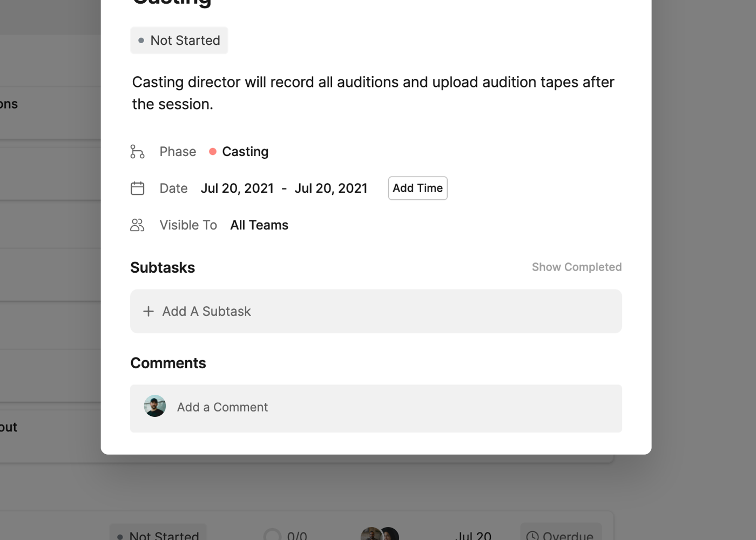Click the calendar icon beside Date
The height and width of the screenshot is (540, 756).
138,188
